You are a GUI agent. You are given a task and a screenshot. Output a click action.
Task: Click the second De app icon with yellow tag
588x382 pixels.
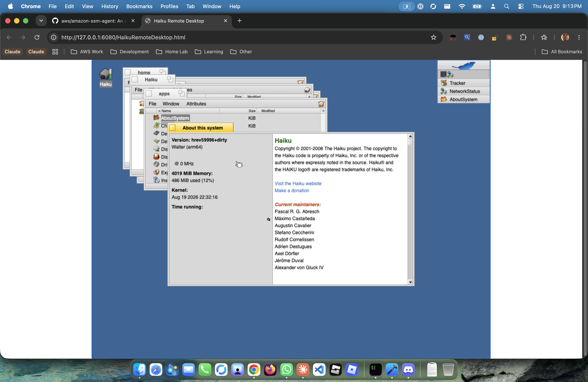156,141
